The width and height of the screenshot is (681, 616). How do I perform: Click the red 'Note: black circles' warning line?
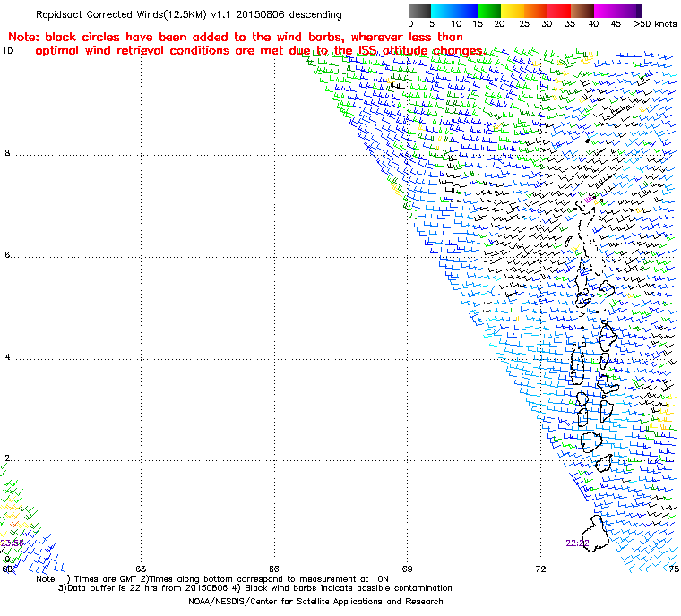(x=236, y=37)
